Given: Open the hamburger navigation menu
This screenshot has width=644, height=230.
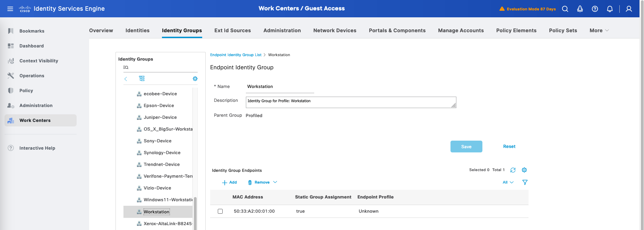Looking at the screenshot, I should pos(10,9).
